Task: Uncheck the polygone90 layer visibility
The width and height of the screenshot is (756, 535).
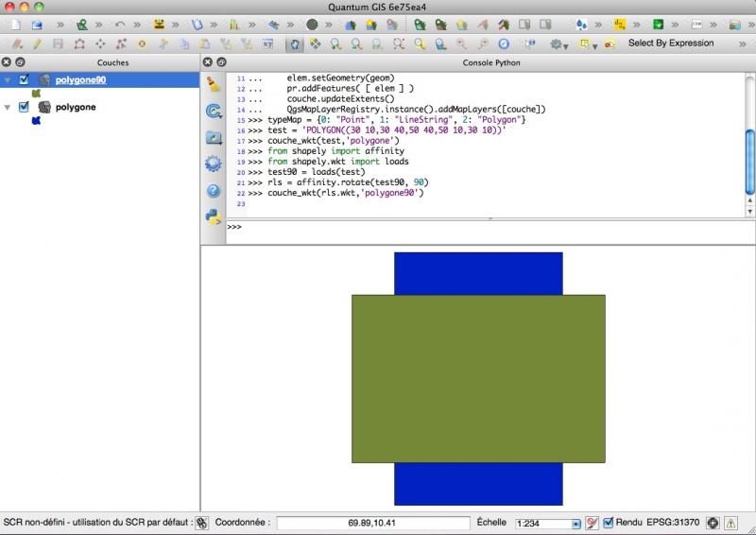Action: [24, 80]
